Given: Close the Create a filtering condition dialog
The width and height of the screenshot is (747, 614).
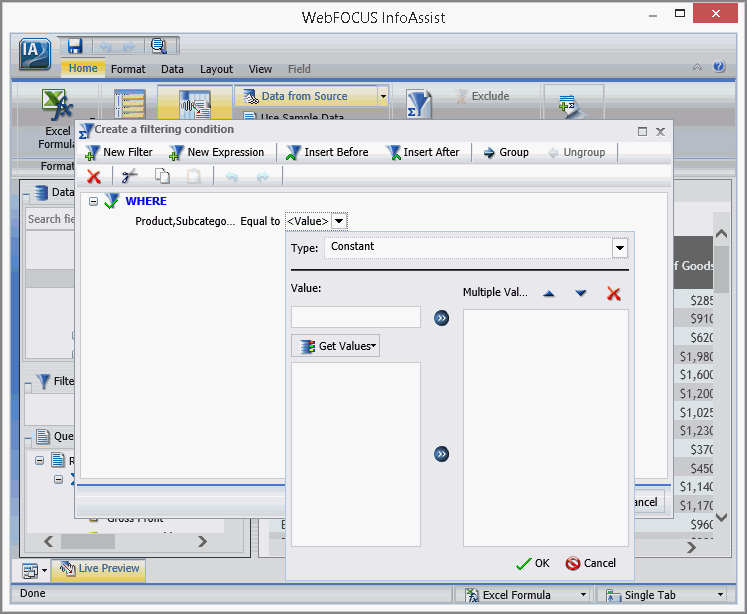Looking at the screenshot, I should click(660, 131).
